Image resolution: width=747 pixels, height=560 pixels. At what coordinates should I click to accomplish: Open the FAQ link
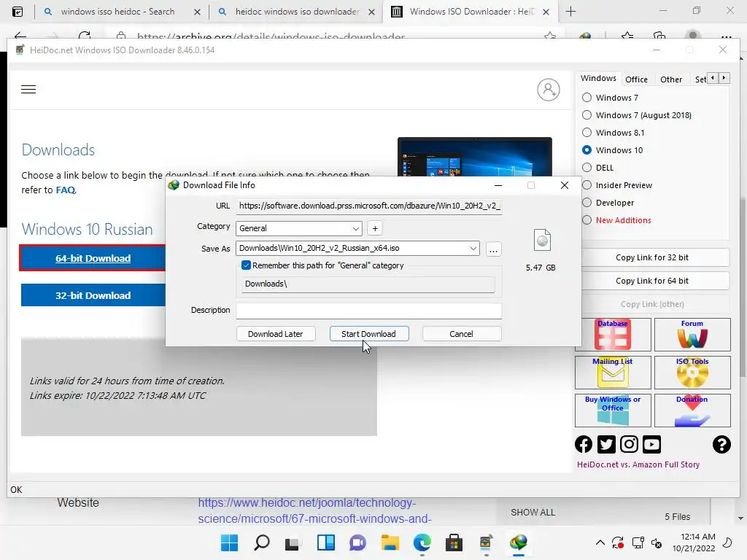(66, 190)
